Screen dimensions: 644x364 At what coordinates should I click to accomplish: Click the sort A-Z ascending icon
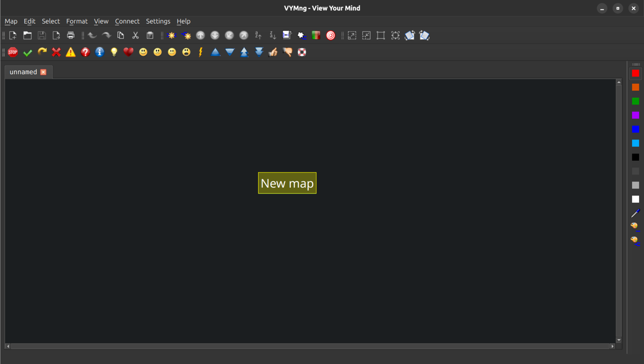pos(258,35)
